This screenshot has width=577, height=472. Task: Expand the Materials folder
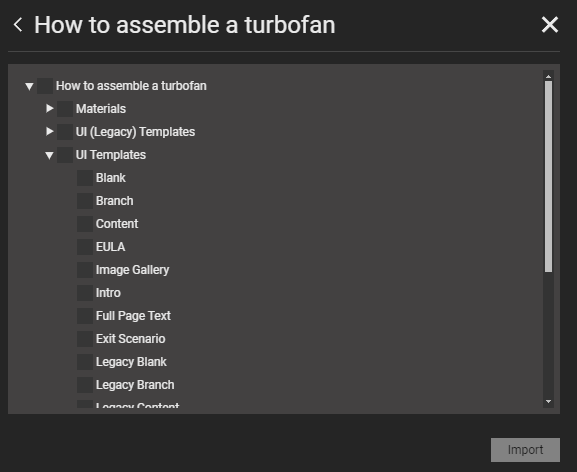[50, 109]
